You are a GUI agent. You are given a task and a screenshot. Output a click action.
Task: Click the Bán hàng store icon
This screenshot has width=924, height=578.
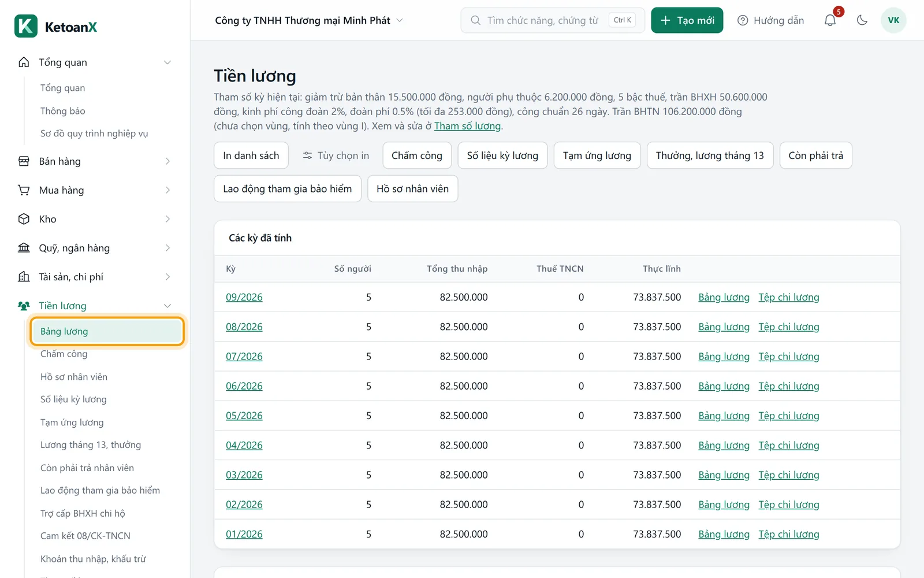tap(24, 161)
